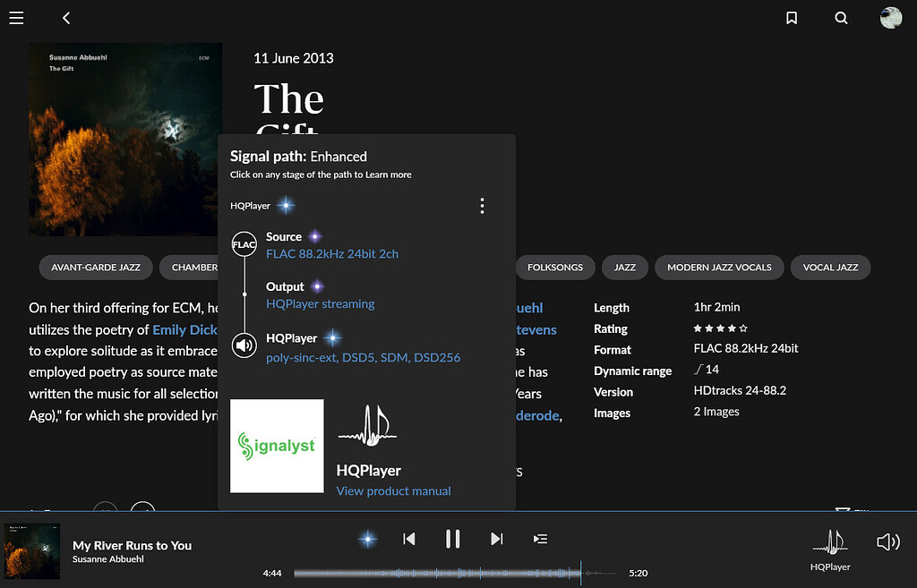The image size is (917, 588).
Task: Open the hamburger navigation menu
Action: click(16, 17)
